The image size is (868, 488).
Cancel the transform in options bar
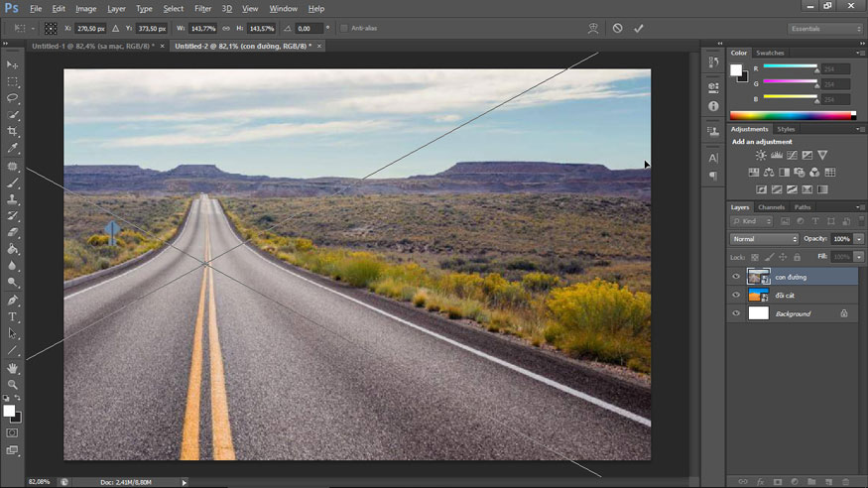coord(617,29)
